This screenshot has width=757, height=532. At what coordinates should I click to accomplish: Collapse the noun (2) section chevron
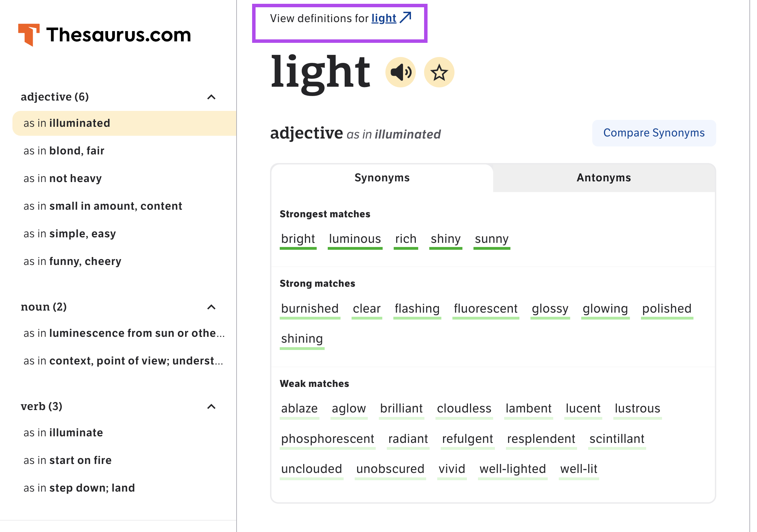211,307
